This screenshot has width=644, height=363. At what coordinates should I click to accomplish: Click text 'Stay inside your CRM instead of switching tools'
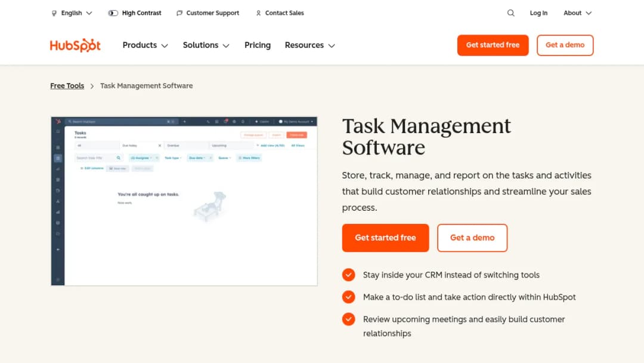[451, 275]
